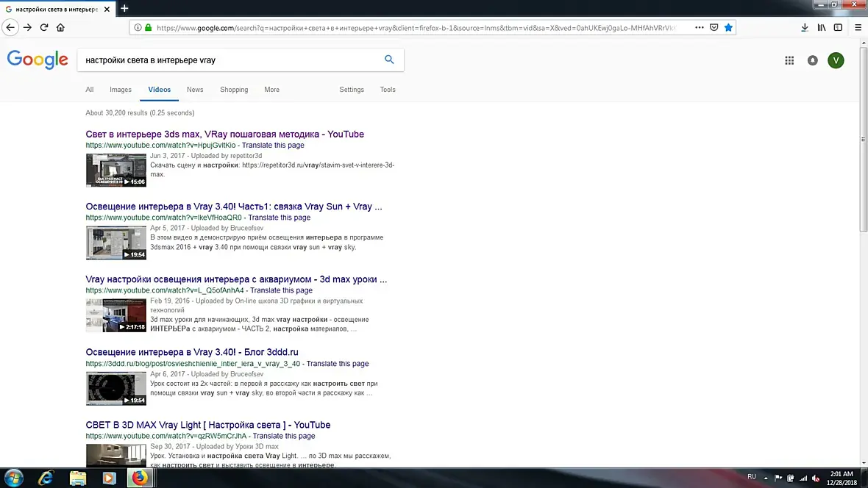Close the Google search results tab

(x=107, y=9)
